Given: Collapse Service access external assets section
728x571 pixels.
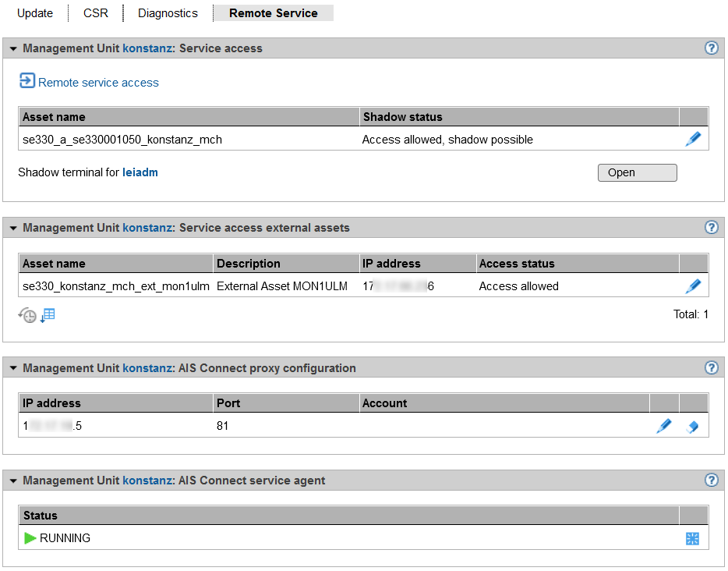Looking at the screenshot, I should coord(13,229).
